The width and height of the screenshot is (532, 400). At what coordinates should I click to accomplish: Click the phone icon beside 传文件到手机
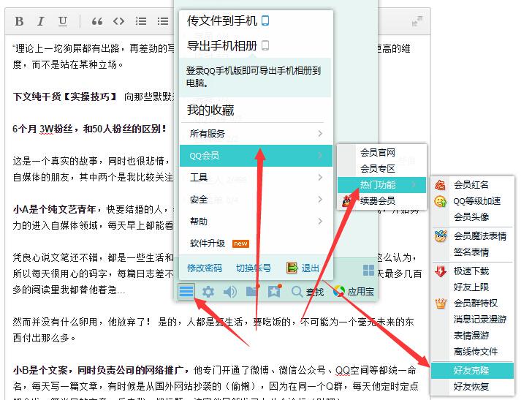[265, 20]
